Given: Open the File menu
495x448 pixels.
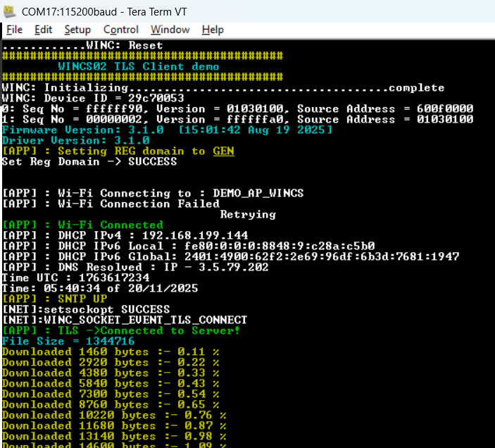Looking at the screenshot, I should coord(14,30).
